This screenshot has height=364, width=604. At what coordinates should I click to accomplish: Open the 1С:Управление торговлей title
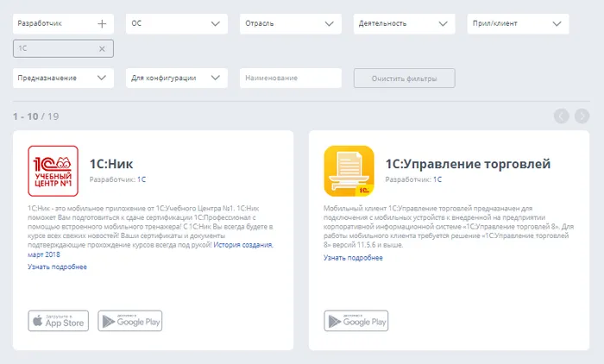click(x=468, y=164)
